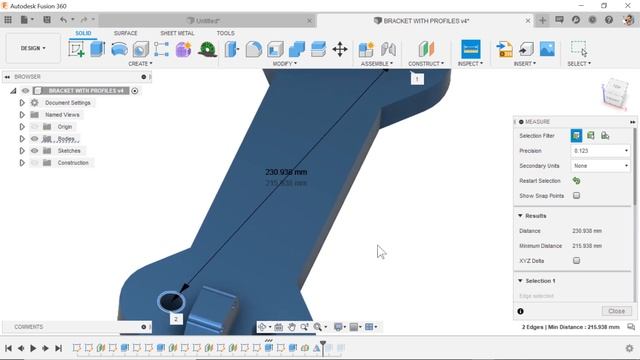Screen dimensions: 640x360
Task: Expand the Sketches tree node
Action: tap(22, 151)
